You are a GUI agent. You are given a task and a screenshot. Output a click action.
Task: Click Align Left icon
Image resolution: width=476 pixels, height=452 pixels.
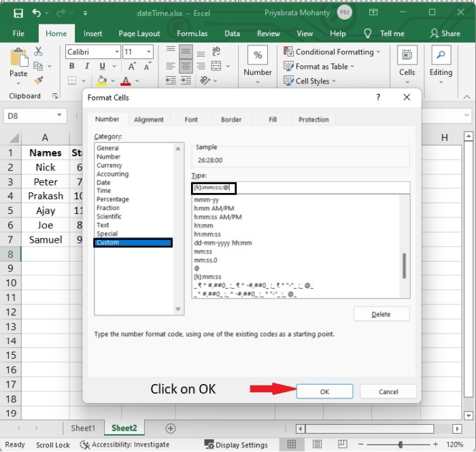click(171, 66)
